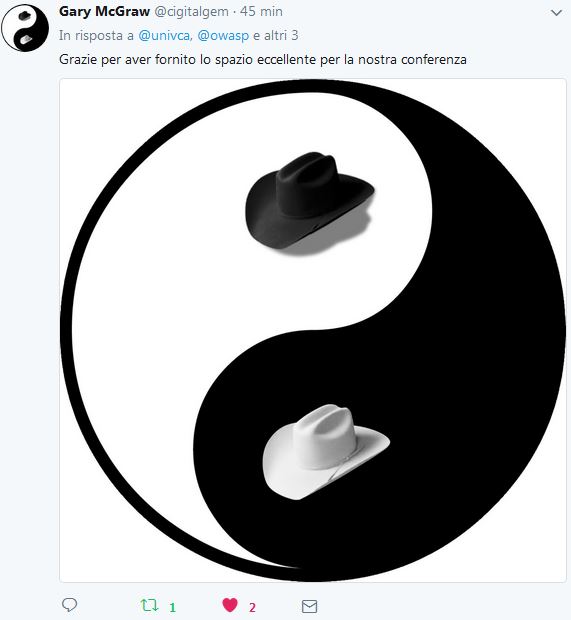This screenshot has width=571, height=620.
Task: View the like count number 2
Action: (252, 607)
